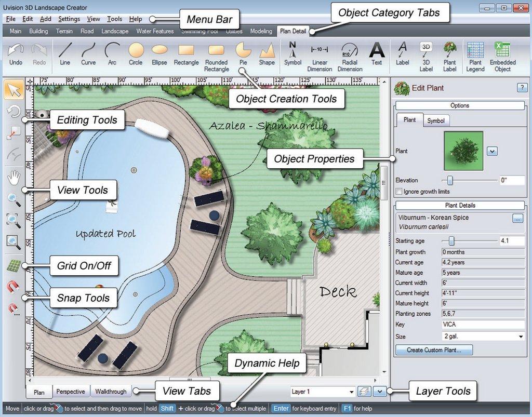Open the File menu
The width and height of the screenshot is (532, 417).
[10, 19]
